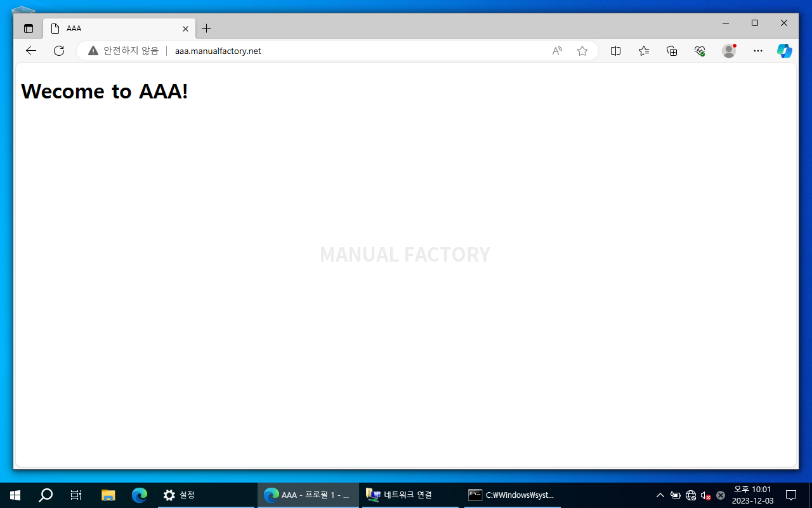Click the taskbar Search magnifier
This screenshot has height=508, width=812.
[46, 495]
